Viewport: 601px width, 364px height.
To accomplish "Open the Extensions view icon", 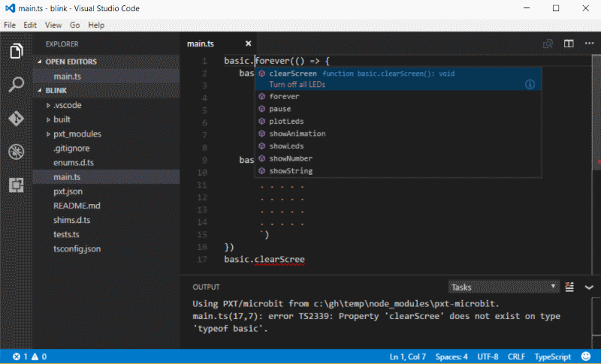I will [16, 185].
